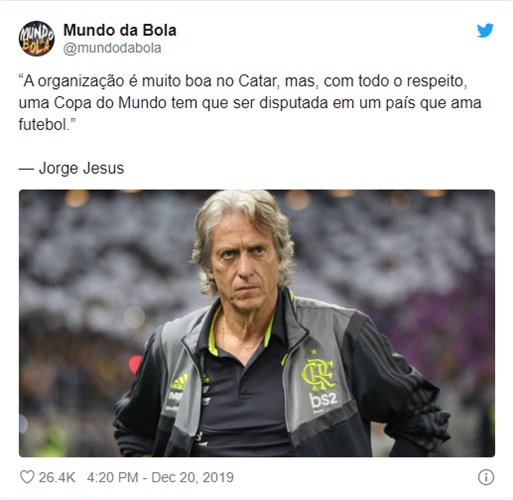Click the Twitter bird logo
Image resolution: width=513 pixels, height=500 pixels.
point(485,31)
